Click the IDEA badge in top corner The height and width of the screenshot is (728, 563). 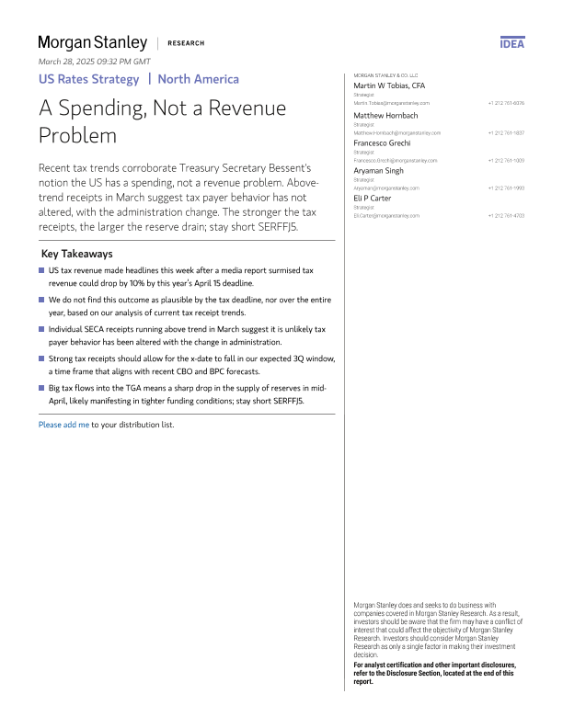[511, 43]
